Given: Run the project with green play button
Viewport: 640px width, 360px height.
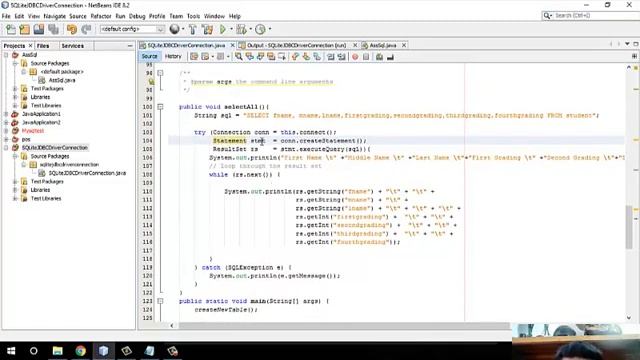Looking at the screenshot, I should click(x=223, y=29).
